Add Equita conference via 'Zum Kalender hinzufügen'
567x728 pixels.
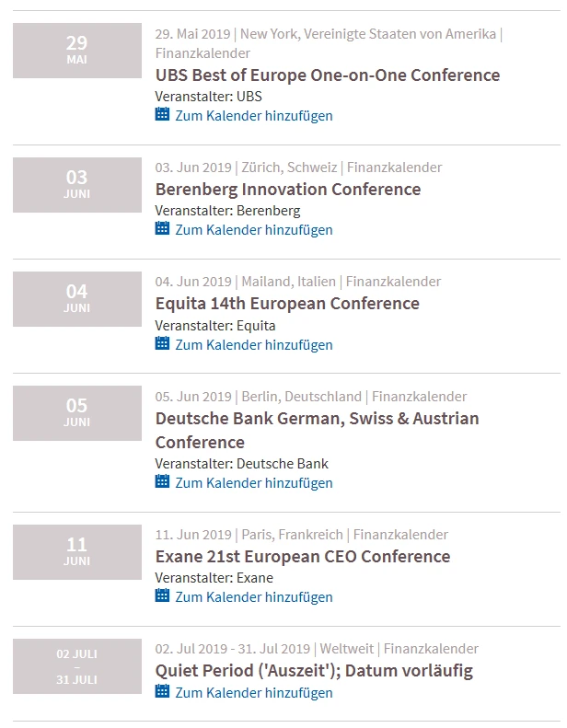click(x=253, y=345)
